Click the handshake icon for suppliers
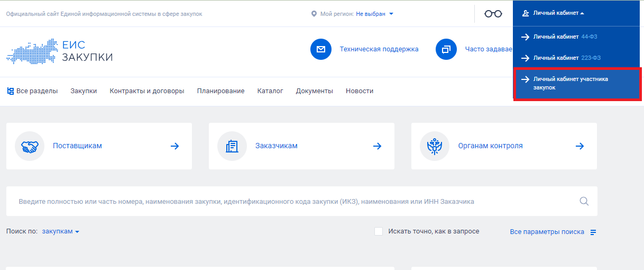Screen dimensions: 644x270 pyautogui.click(x=30, y=146)
